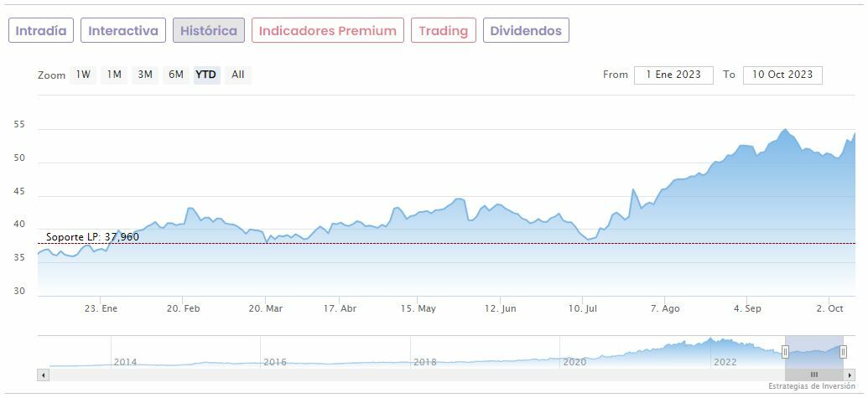The image size is (868, 398).
Task: Click the From date field
Action: (x=673, y=75)
